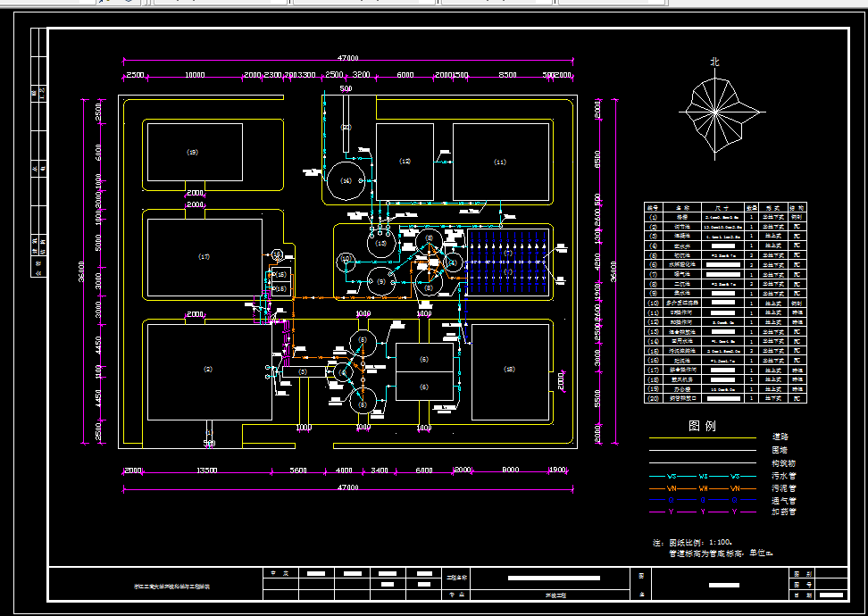Click the 5600 dimension text
The height and width of the screenshot is (616, 868).
(x=298, y=470)
